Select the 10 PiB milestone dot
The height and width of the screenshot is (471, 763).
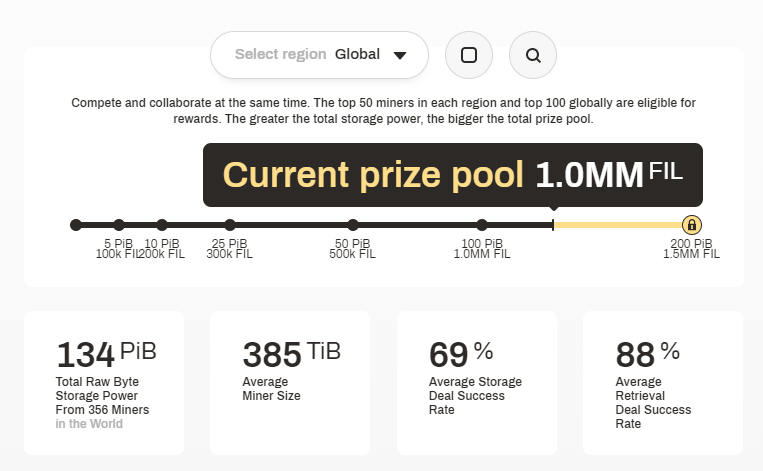click(162, 225)
